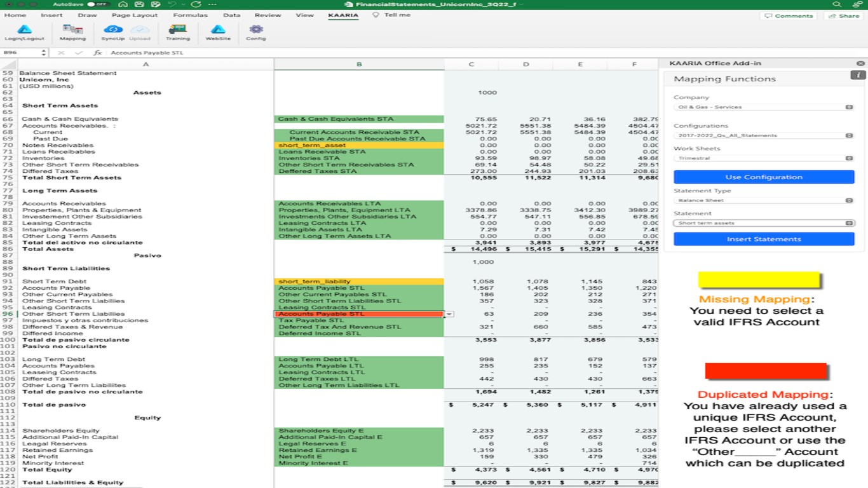Open the Work Sheets dropdown
The width and height of the screenshot is (868, 488).
point(764,158)
